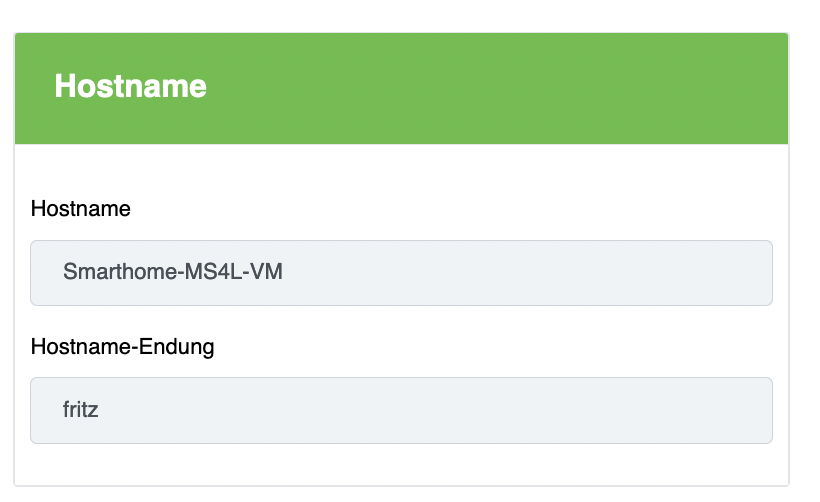This screenshot has width=820, height=502.
Task: Click the "VM" suffix in hostname field
Action: (266, 272)
